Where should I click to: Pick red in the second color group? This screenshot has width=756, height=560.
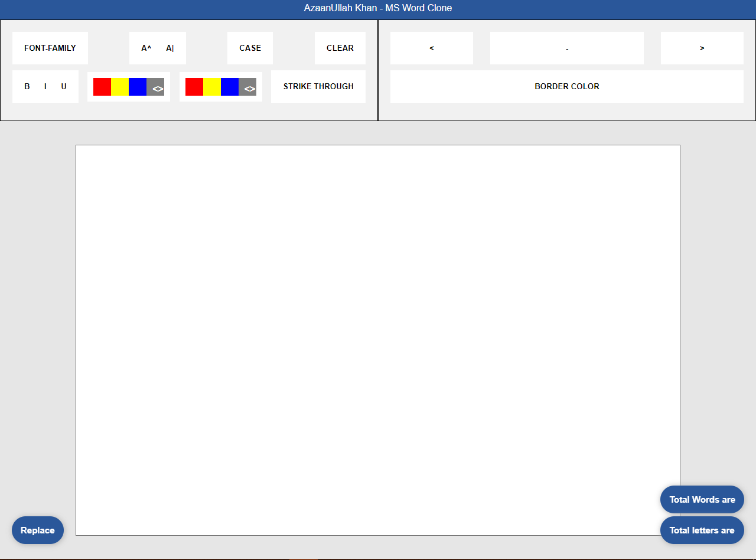point(194,87)
